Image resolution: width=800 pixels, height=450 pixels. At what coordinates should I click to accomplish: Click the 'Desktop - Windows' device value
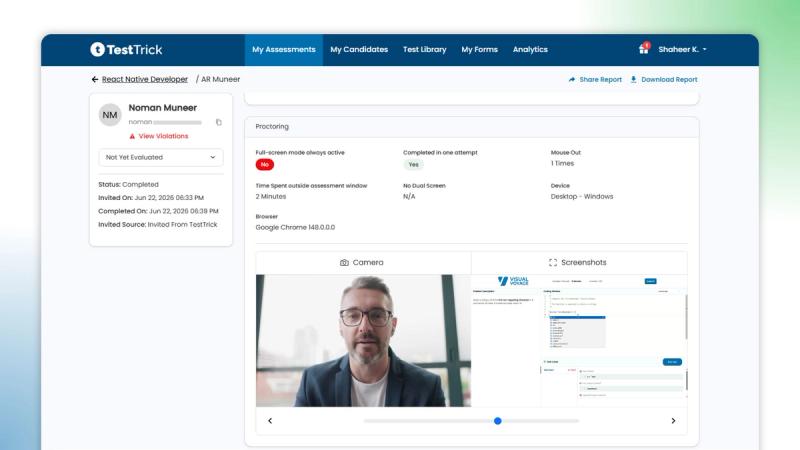tap(582, 196)
